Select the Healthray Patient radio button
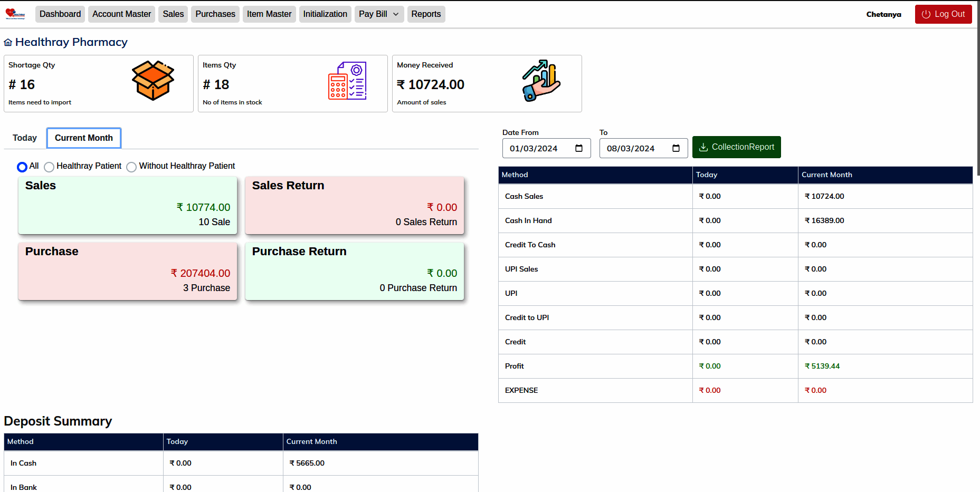Screen dimensions: 980x492 pyautogui.click(x=49, y=167)
